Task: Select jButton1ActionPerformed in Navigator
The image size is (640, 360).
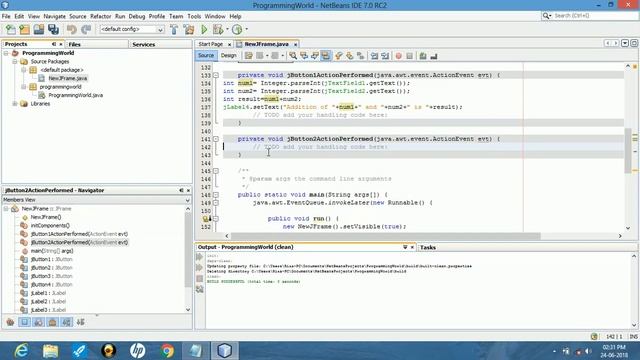Action: tap(79, 234)
